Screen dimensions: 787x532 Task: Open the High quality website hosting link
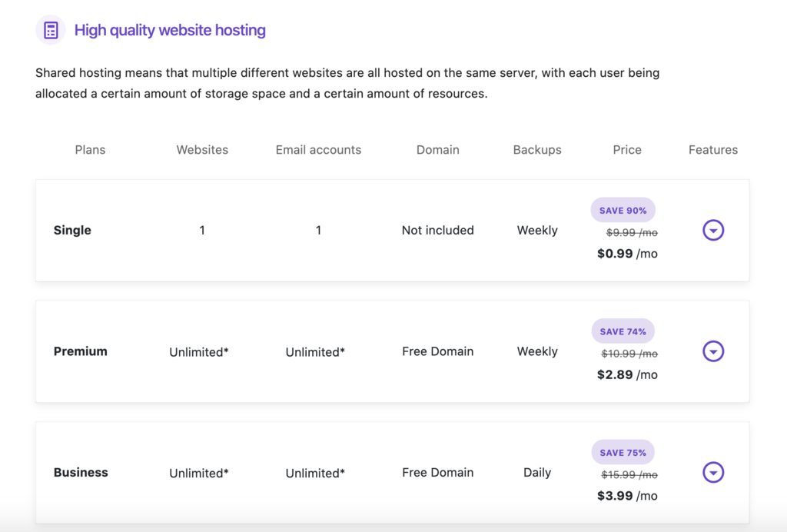[x=169, y=30]
